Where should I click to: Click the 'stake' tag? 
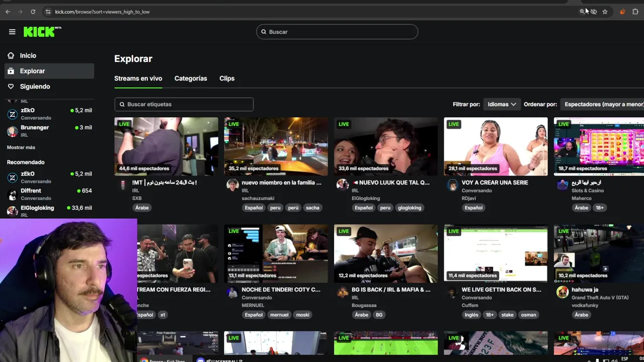pos(508,315)
